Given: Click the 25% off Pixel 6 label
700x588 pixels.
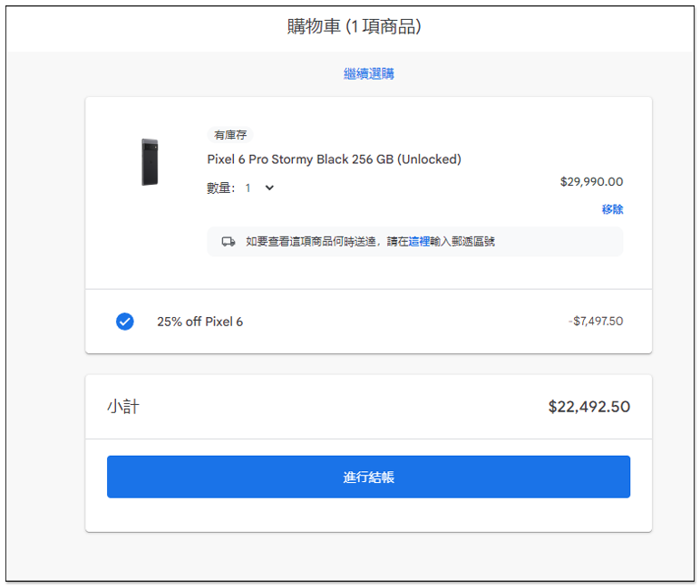Looking at the screenshot, I should coord(199,322).
